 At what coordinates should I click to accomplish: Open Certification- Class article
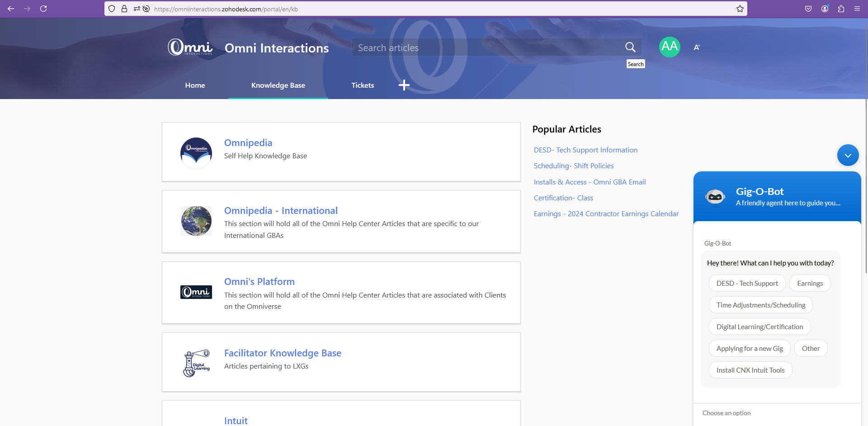(563, 198)
